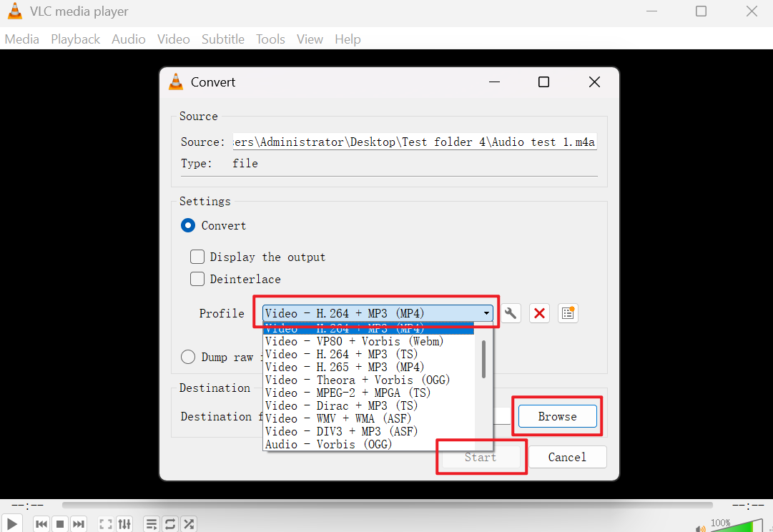The width and height of the screenshot is (773, 532).
Task: Choose Video - DIV3 + MP3 (ASF) profile
Action: (369, 431)
